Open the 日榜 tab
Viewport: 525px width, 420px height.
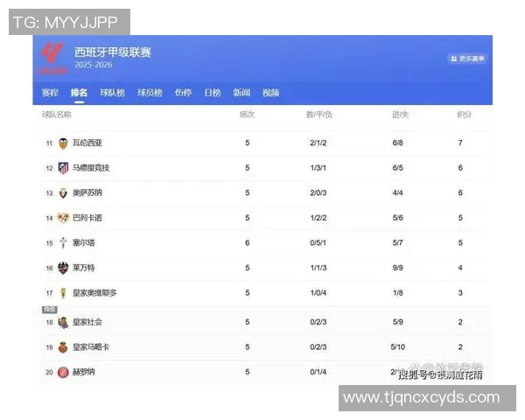coord(213,93)
